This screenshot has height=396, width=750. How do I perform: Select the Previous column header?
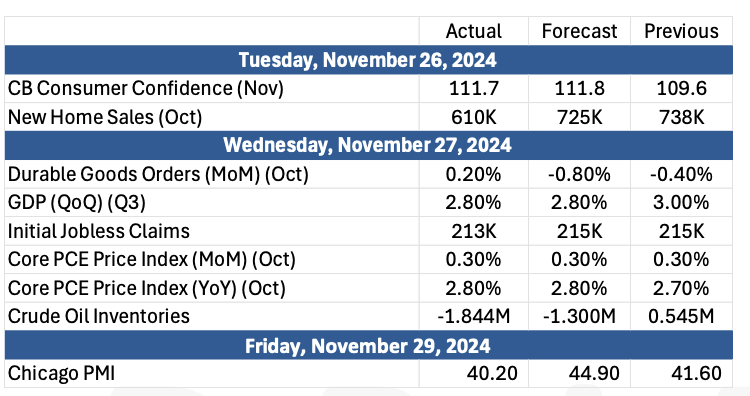[x=681, y=31]
